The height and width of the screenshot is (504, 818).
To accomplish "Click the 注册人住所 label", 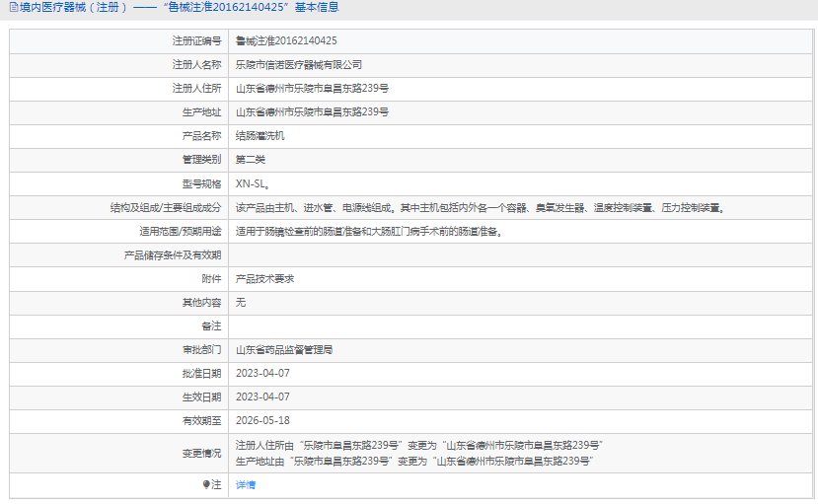I will click(x=196, y=88).
